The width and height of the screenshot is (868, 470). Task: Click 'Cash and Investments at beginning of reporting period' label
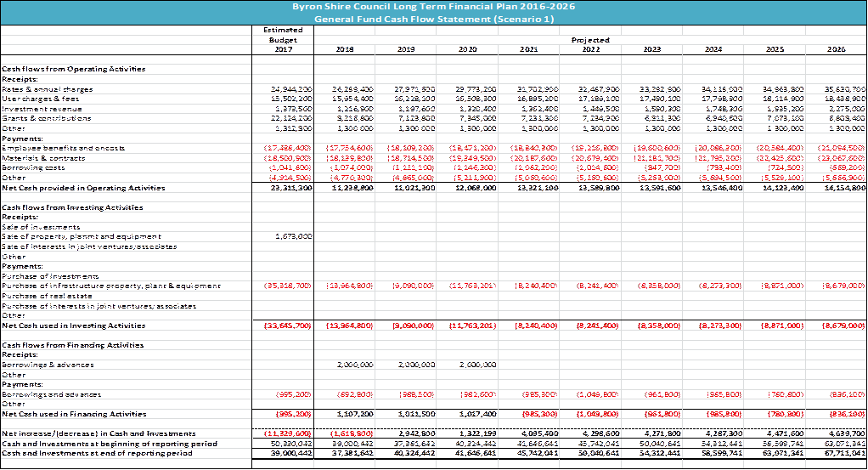[x=110, y=444]
